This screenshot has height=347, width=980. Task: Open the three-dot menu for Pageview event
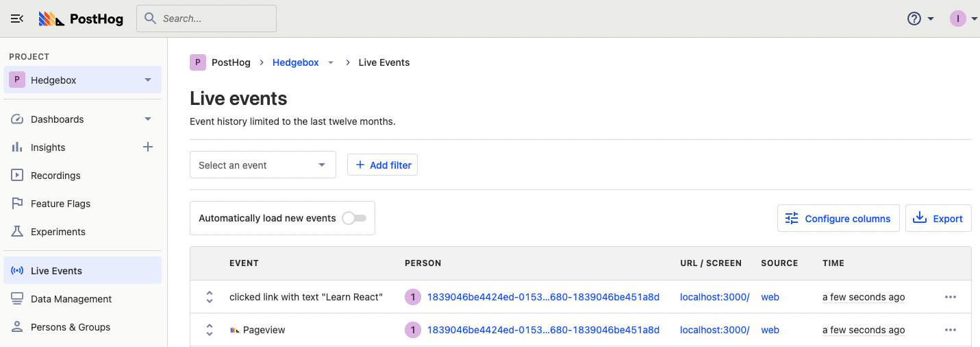coord(950,330)
